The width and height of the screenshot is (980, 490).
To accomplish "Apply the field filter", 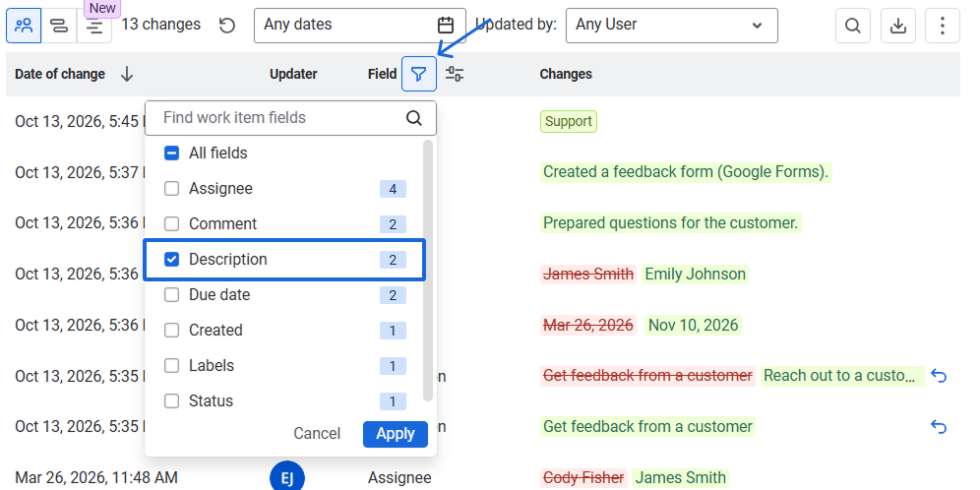I will pos(395,434).
